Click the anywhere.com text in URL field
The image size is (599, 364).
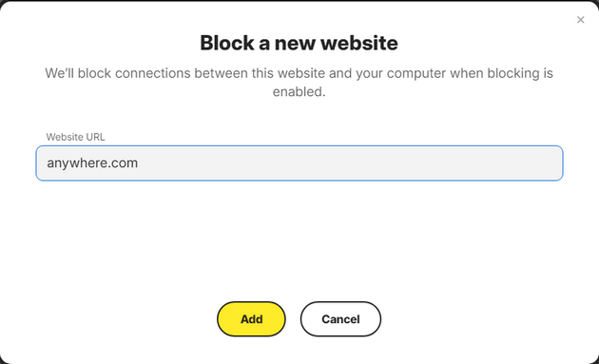92,163
